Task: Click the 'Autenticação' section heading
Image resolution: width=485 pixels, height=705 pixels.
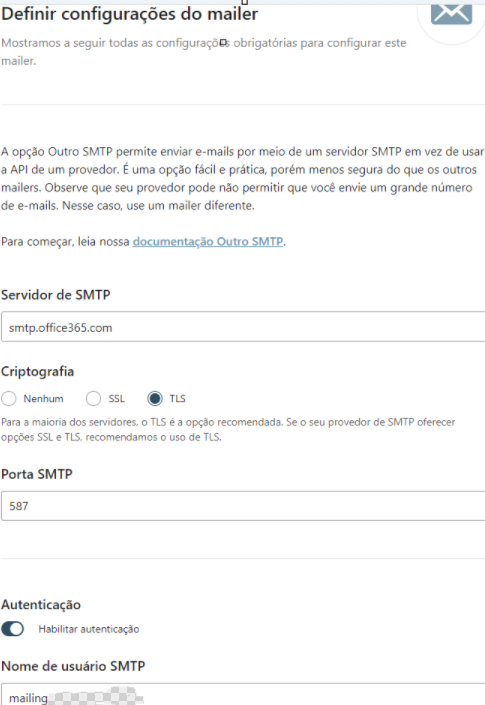Action: coord(41,605)
